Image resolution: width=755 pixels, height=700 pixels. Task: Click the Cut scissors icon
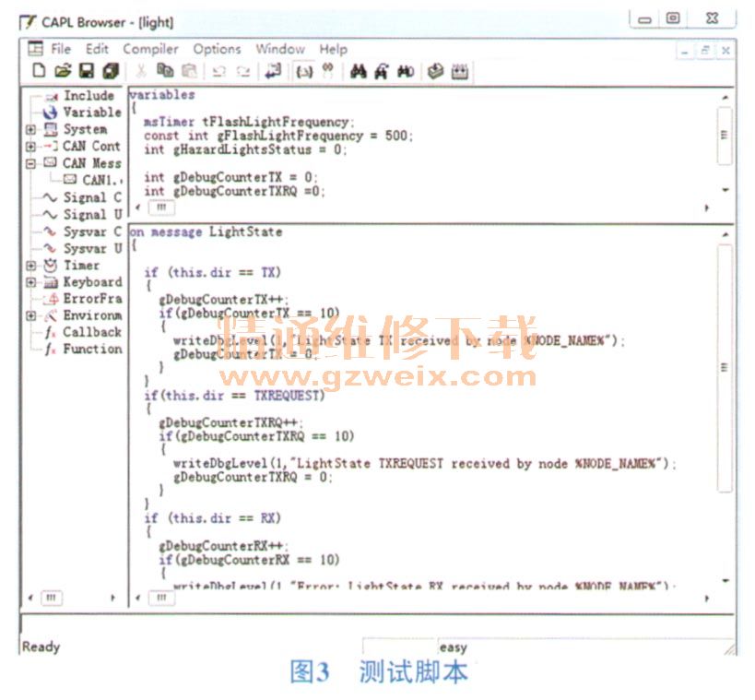tap(141, 71)
